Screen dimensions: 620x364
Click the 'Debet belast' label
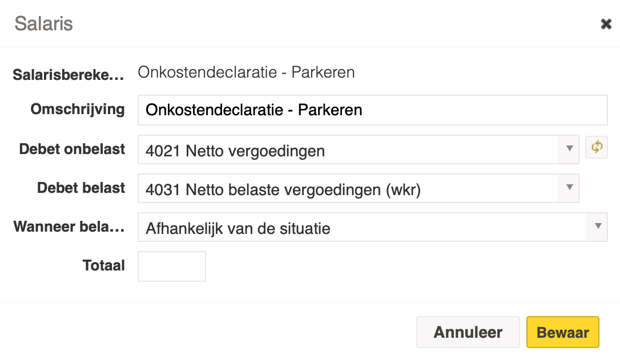click(x=81, y=188)
